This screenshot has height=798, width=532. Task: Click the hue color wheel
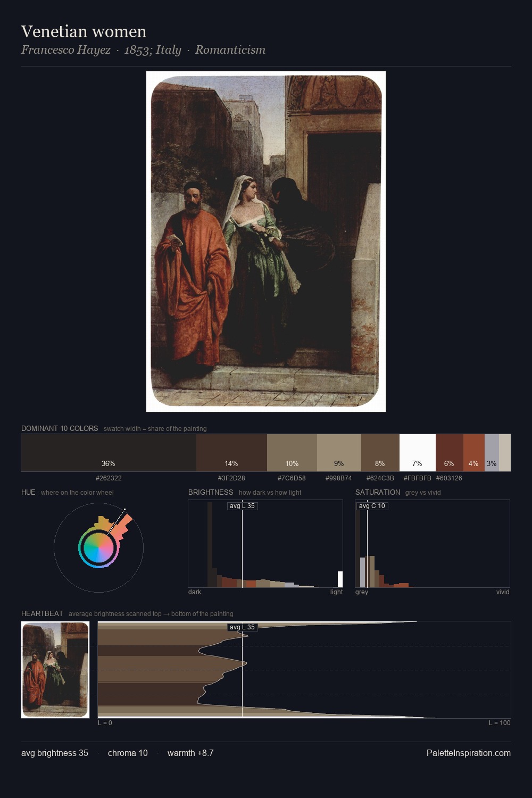coord(98,547)
